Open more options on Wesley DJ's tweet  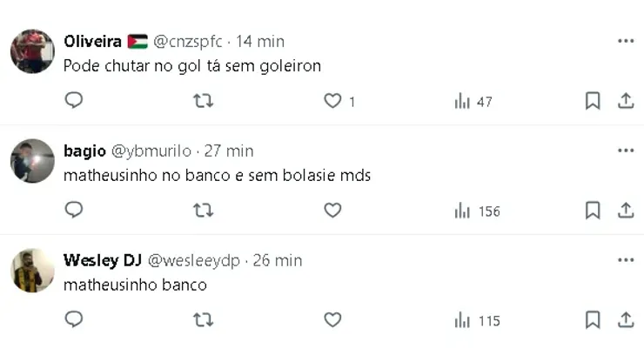626,260
